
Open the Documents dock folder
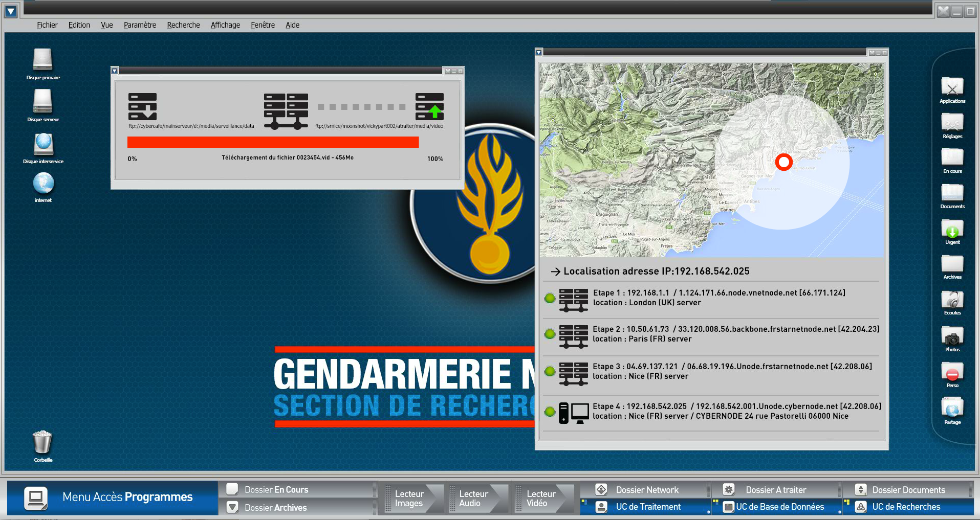coord(952,192)
